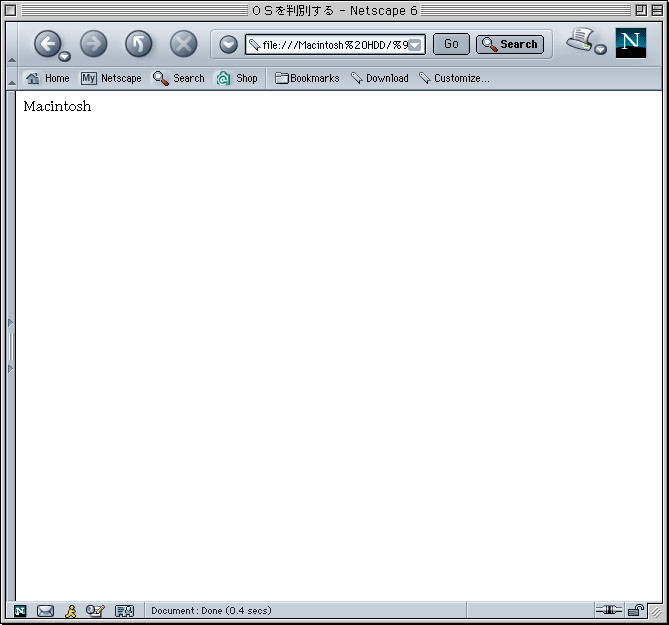Open Address Book status bar icon

[125, 611]
